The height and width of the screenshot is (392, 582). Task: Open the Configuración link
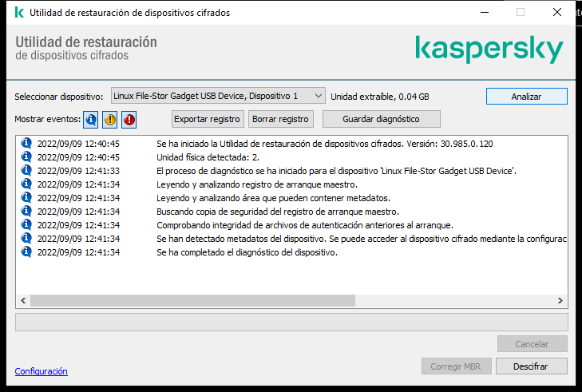coord(41,371)
